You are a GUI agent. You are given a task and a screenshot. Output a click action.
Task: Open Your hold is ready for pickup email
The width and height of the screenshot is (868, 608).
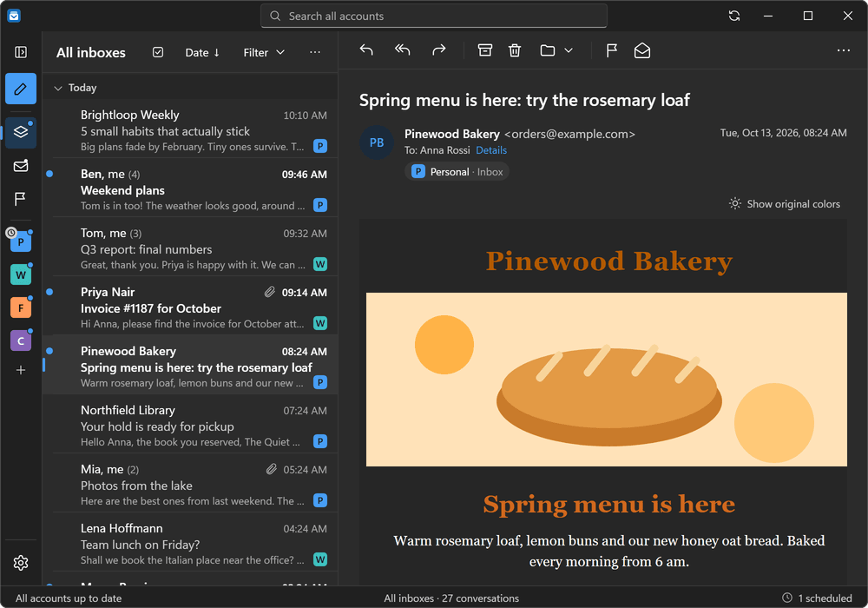click(190, 426)
